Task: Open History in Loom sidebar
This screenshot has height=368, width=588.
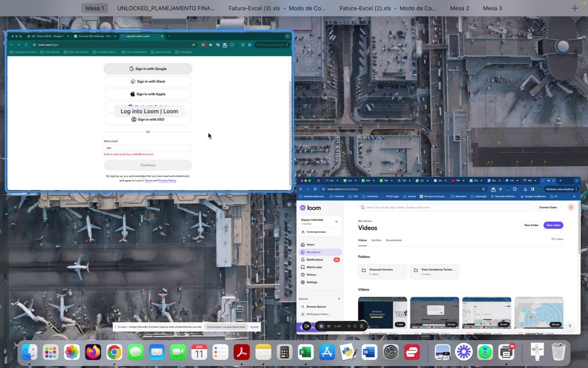Action: tap(320, 275)
